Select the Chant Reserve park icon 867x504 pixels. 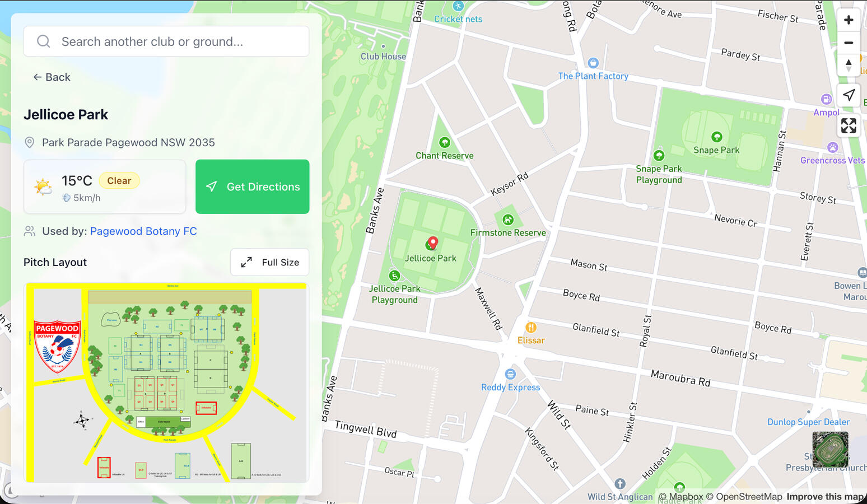point(445,142)
